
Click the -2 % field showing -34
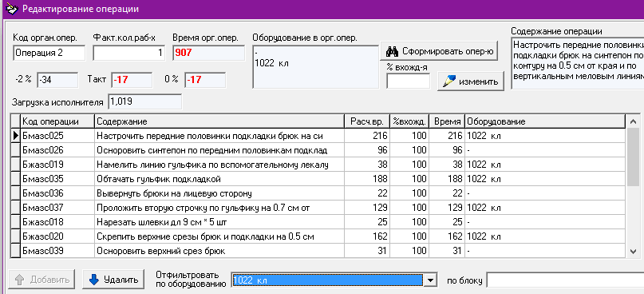click(x=57, y=80)
